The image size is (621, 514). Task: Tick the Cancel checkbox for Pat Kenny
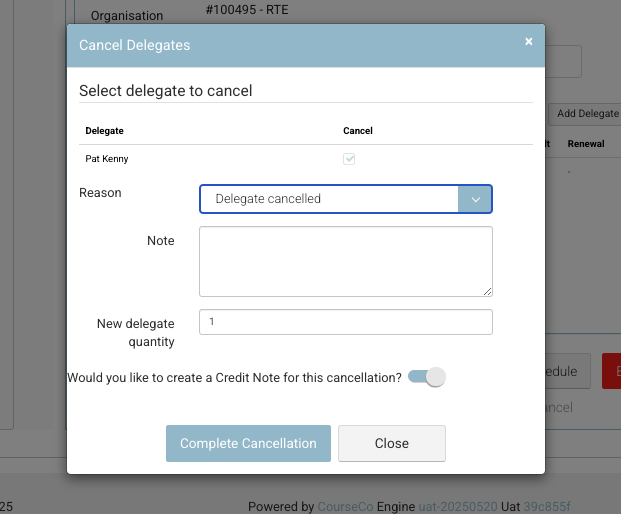[x=349, y=159]
